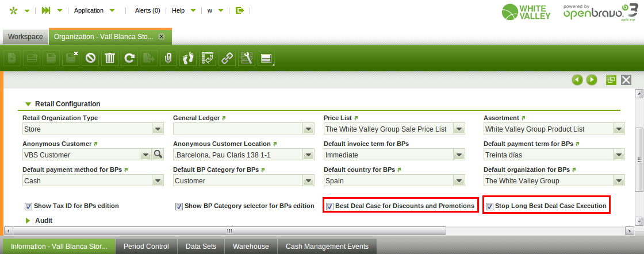Open the Retail Organization Type dropdown
This screenshot has width=644, height=254.
point(158,129)
